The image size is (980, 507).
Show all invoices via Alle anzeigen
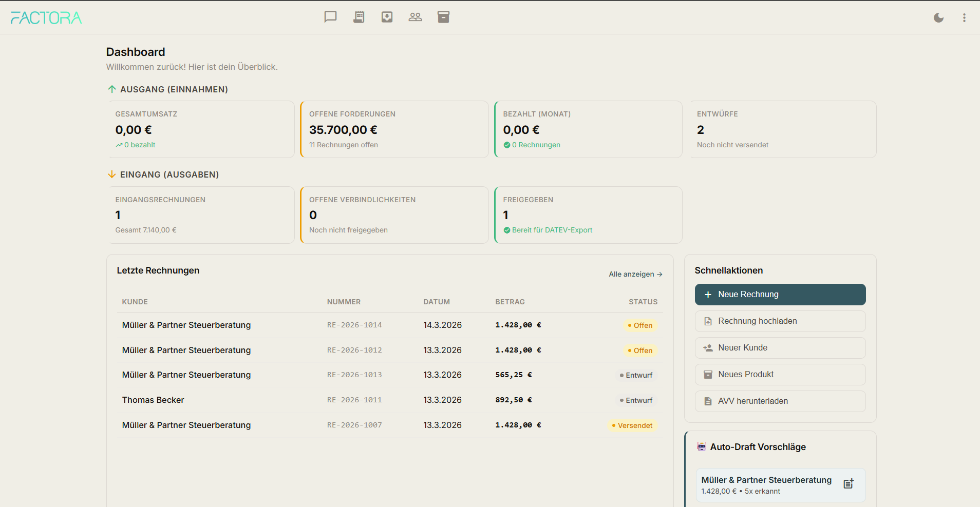tap(635, 275)
